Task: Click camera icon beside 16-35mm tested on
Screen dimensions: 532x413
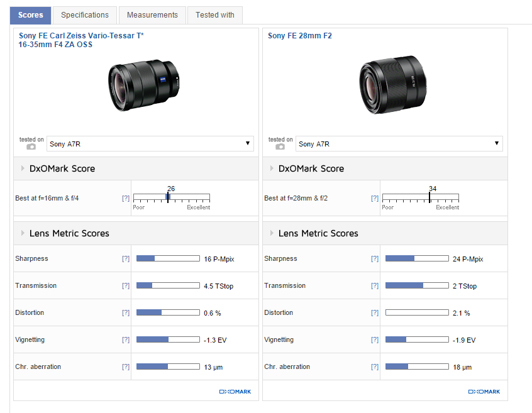Action: [x=31, y=146]
